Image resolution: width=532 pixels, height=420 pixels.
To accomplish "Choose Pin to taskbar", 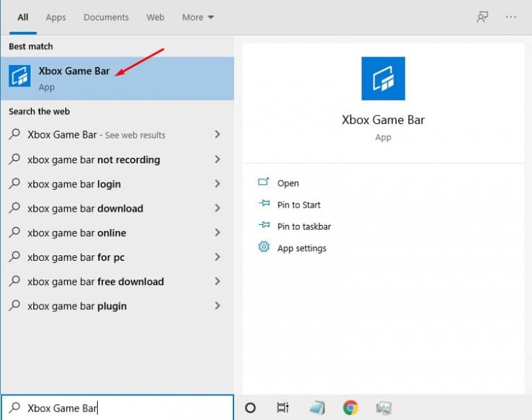I will [x=304, y=226].
